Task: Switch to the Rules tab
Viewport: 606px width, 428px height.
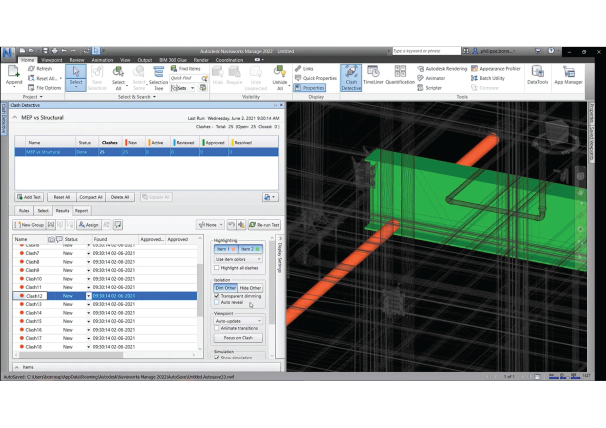Action: [x=24, y=211]
